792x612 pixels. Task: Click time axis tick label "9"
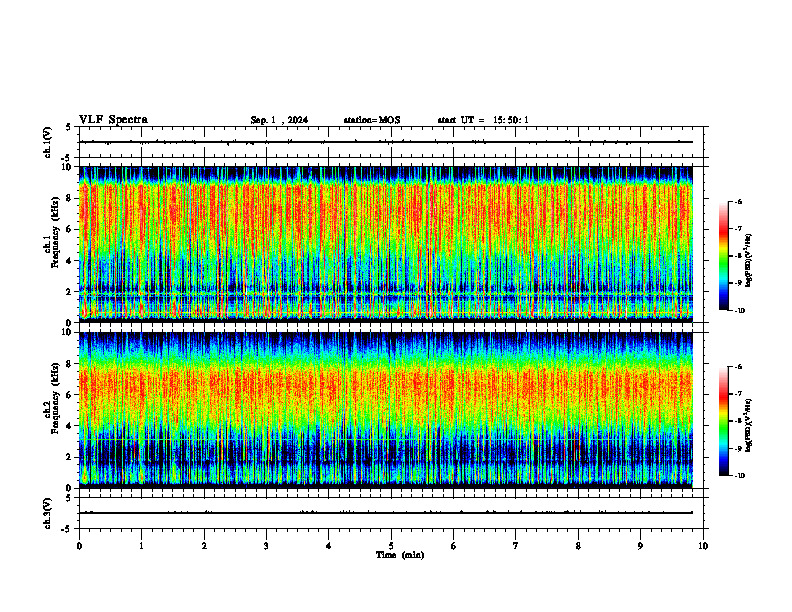[640, 546]
